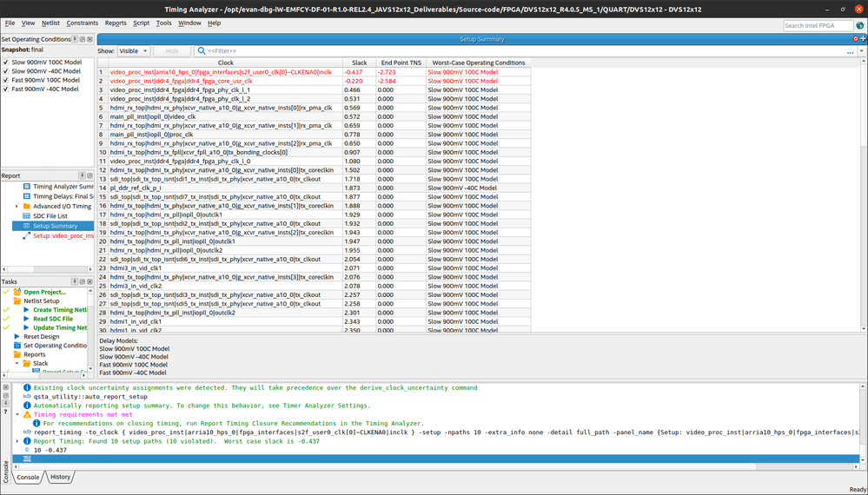The height and width of the screenshot is (495, 868).
Task: Click the Setup Summary table icon in Report tree
Action: point(26,226)
